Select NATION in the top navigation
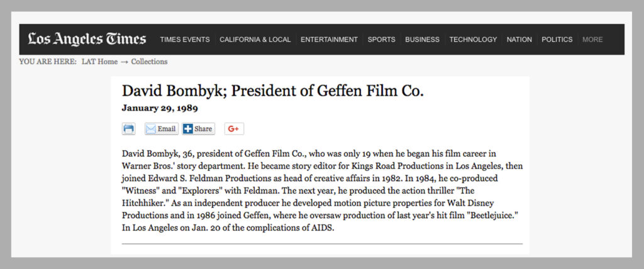The image size is (644, 269). 519,40
